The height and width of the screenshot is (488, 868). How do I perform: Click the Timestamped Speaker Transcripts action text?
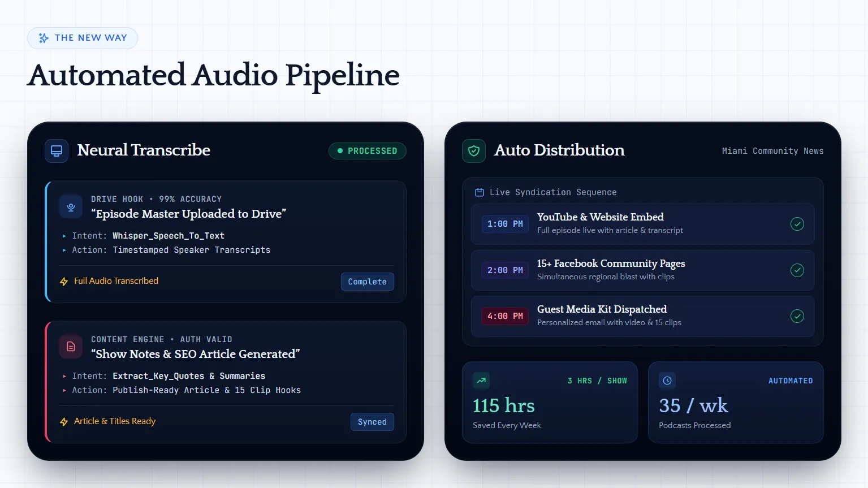tap(192, 250)
